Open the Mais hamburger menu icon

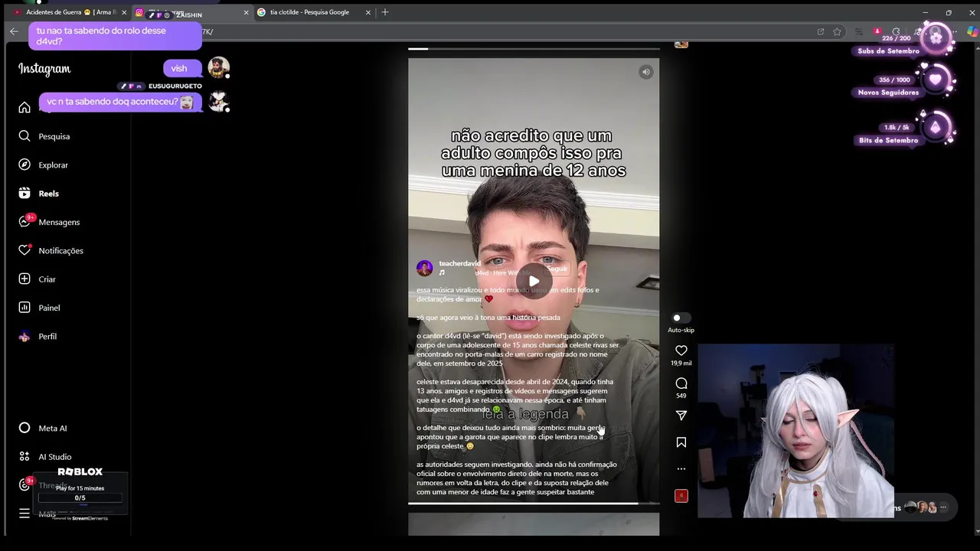pyautogui.click(x=24, y=514)
